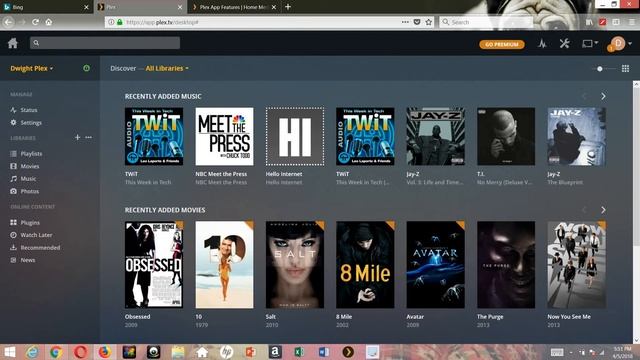The image size is (640, 360).
Task: Open the Hello Internet album cover
Action: (x=295, y=136)
